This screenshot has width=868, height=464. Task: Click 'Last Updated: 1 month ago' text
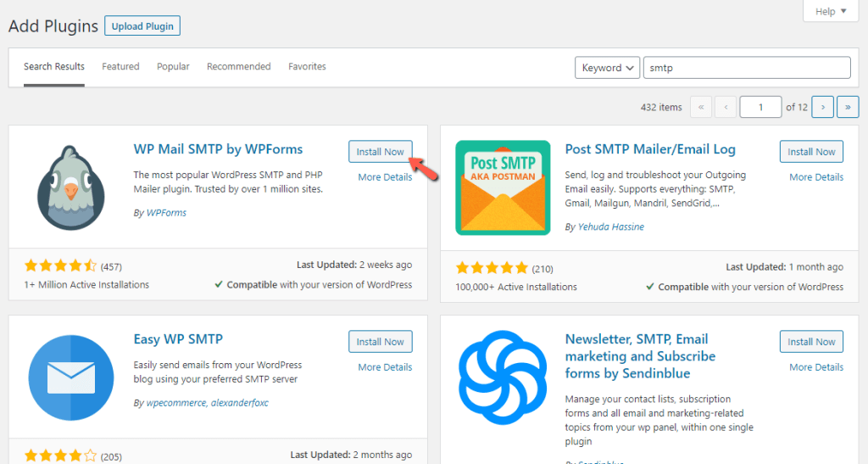[x=784, y=267]
